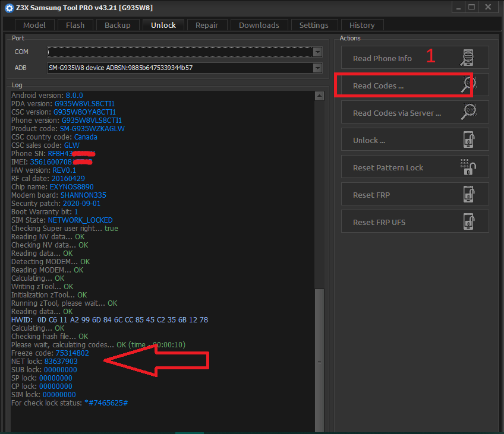Viewport: 504px width, 434px height.
Task: Switch to the Flash tab
Action: coord(75,25)
